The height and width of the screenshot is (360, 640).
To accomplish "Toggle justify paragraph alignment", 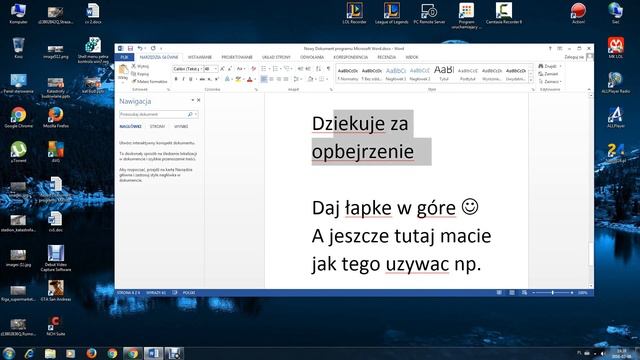I will (286, 79).
